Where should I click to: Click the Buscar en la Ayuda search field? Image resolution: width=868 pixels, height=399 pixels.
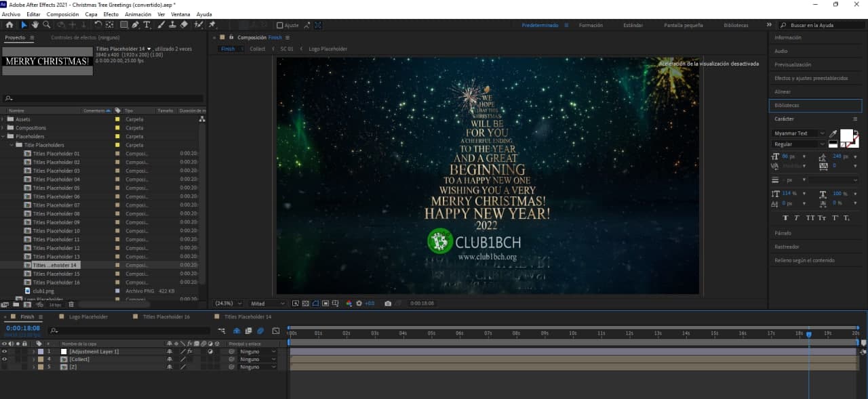pos(823,25)
